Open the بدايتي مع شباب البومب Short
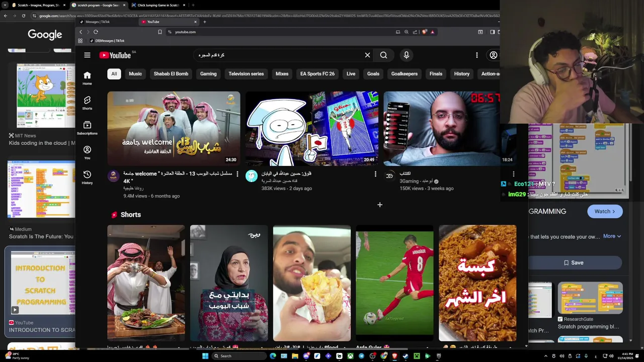 pyautogui.click(x=229, y=283)
